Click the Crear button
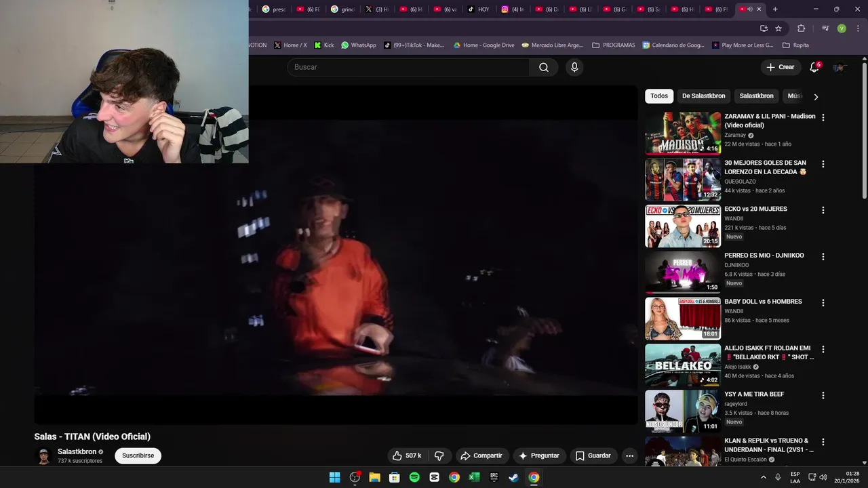Image resolution: width=868 pixels, height=488 pixels. [780, 67]
